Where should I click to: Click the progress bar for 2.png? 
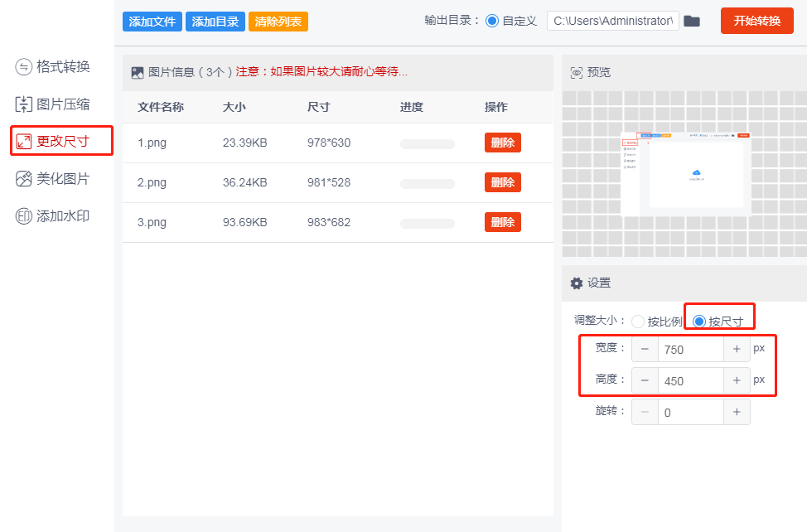pos(428,184)
